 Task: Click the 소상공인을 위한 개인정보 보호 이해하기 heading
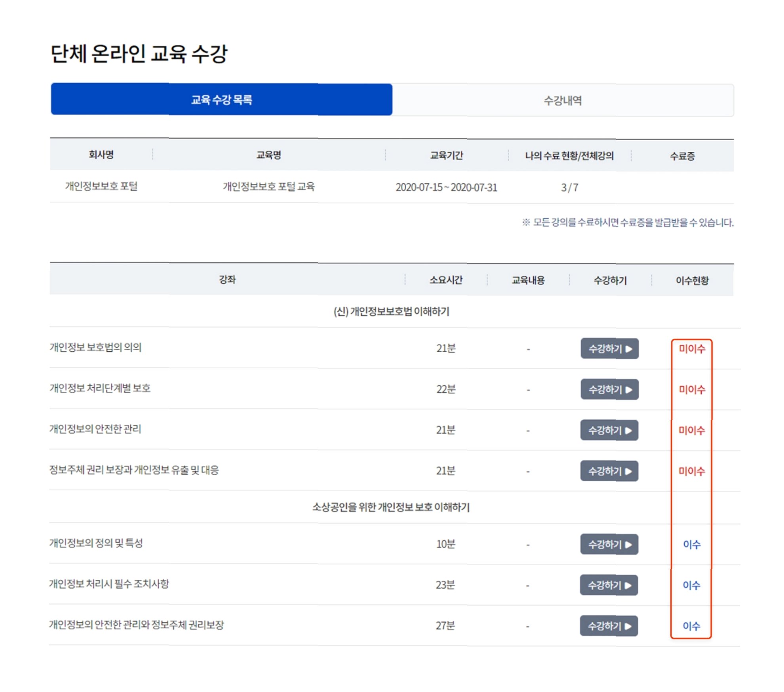coord(391,507)
